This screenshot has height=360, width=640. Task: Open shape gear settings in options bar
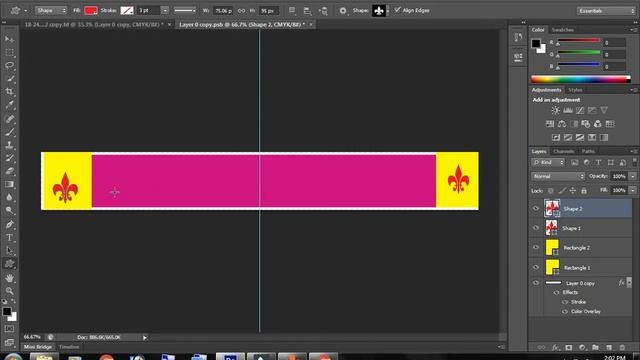click(x=343, y=11)
